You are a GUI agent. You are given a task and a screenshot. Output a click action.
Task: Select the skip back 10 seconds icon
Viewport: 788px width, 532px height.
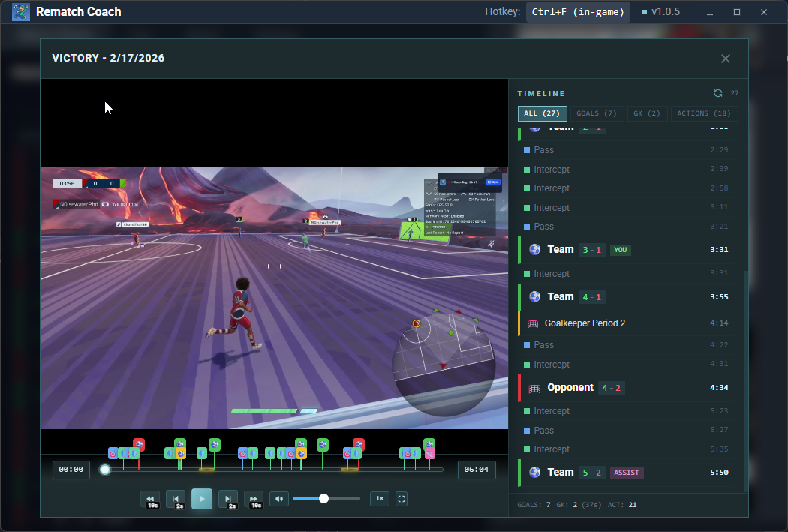tap(150, 499)
